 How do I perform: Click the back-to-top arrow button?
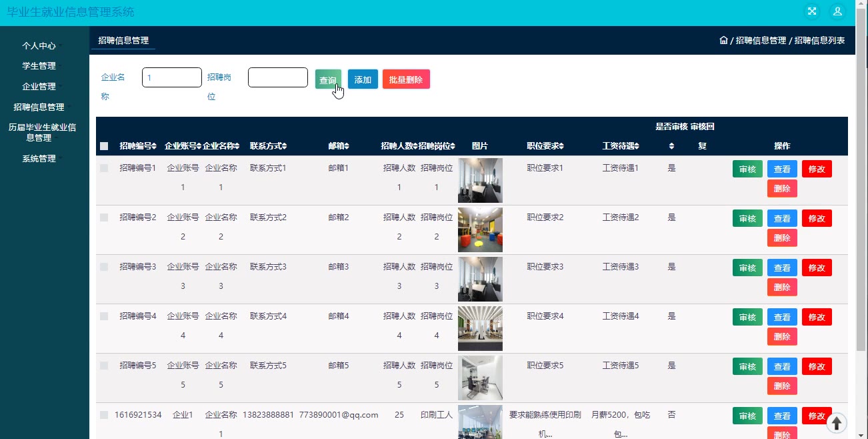click(x=837, y=423)
